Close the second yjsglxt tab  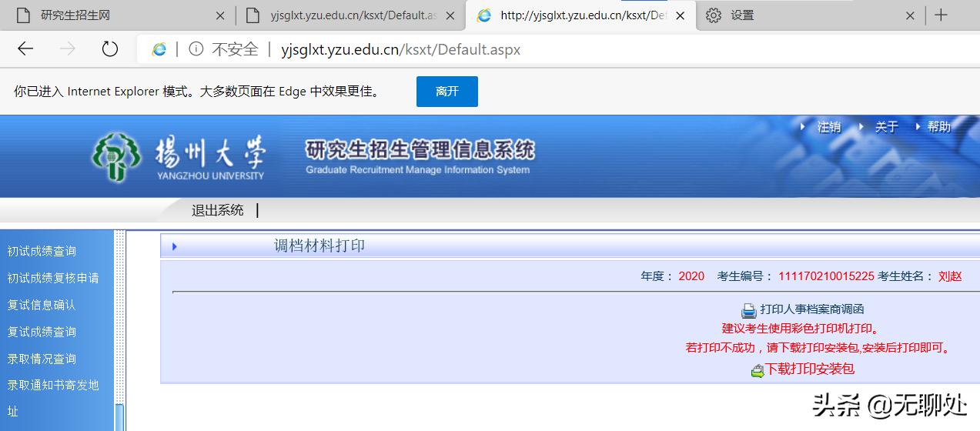[451, 15]
